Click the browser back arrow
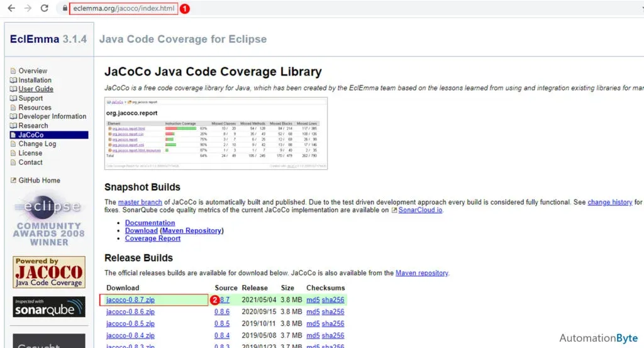Image resolution: width=644 pixels, height=348 pixels. (11, 9)
